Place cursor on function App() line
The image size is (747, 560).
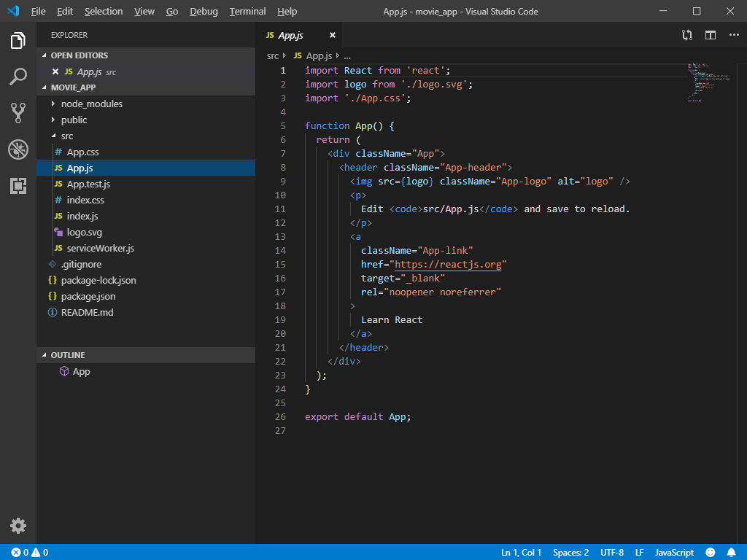349,125
